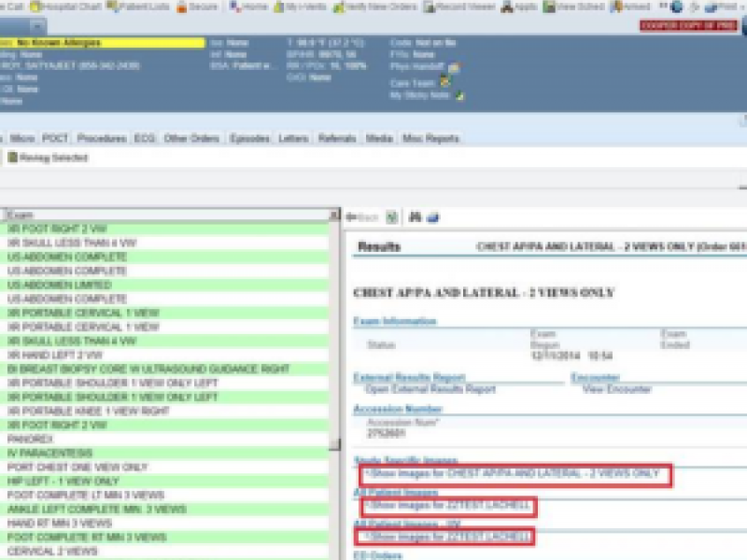Switch to the Procedures tab
The image size is (747, 560).
point(101,138)
